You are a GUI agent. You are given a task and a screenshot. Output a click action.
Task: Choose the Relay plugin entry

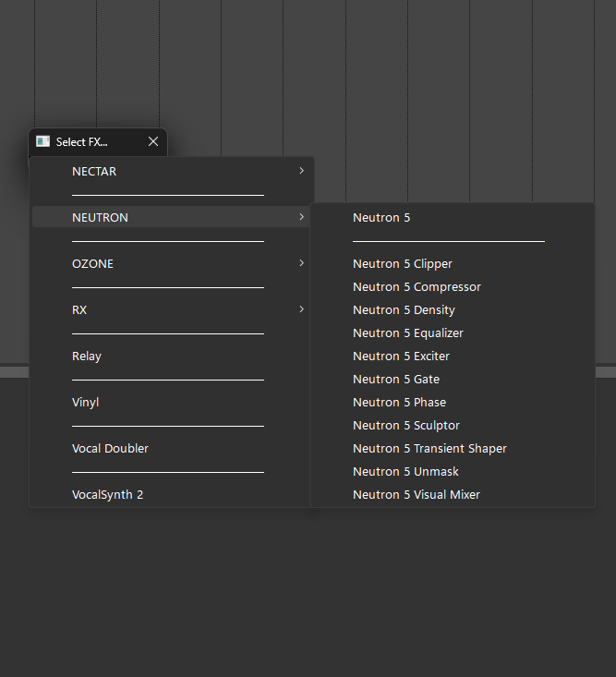click(x=87, y=356)
